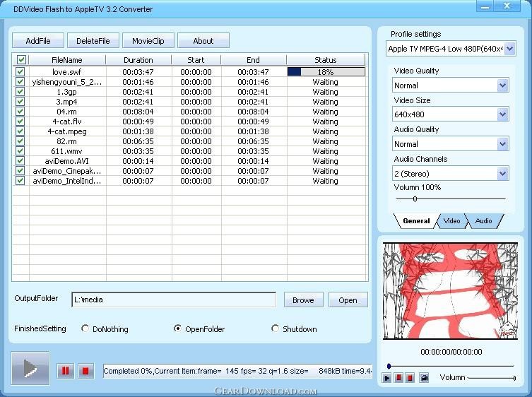The height and width of the screenshot is (397, 532).
Task: Select the love.swf file row
Action: click(x=190, y=71)
